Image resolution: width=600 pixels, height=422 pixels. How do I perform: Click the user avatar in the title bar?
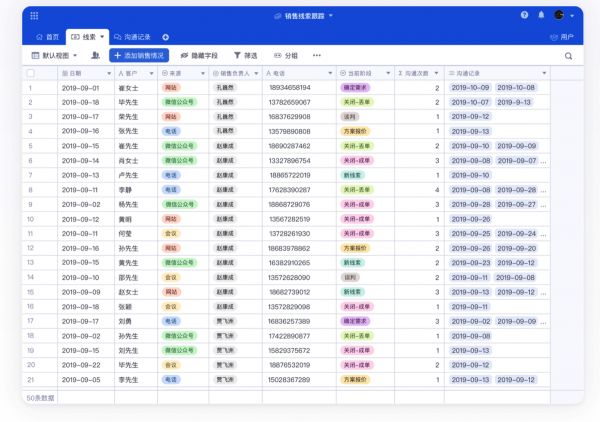coord(559,16)
